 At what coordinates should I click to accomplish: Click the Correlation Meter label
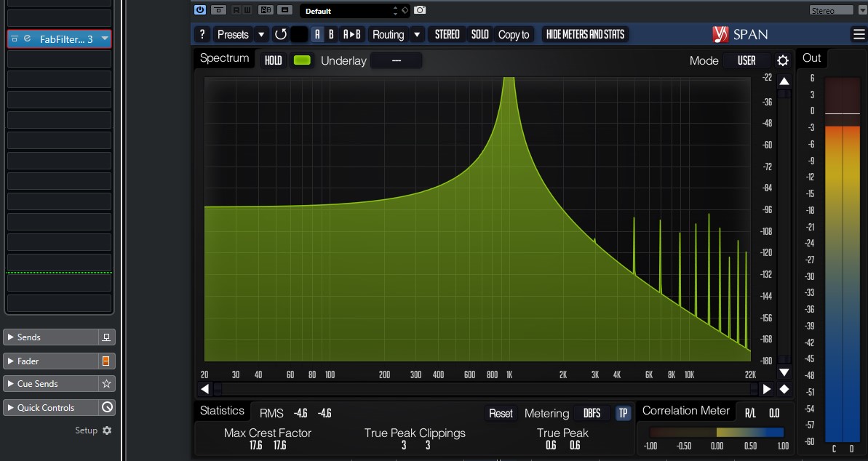[x=686, y=411]
